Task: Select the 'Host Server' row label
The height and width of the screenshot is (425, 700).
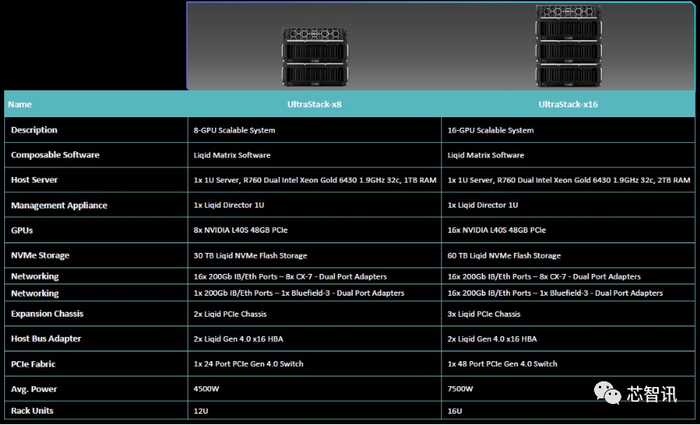Action: point(34,180)
